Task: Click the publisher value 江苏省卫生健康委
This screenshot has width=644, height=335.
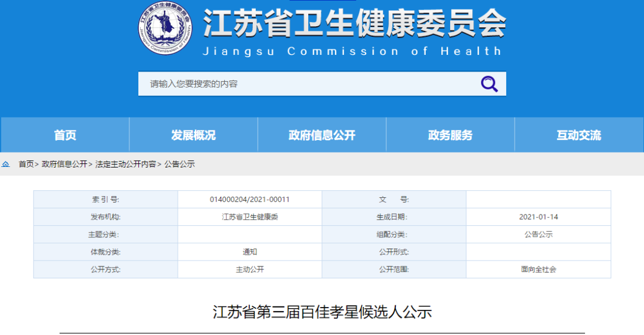Action: click(x=250, y=217)
